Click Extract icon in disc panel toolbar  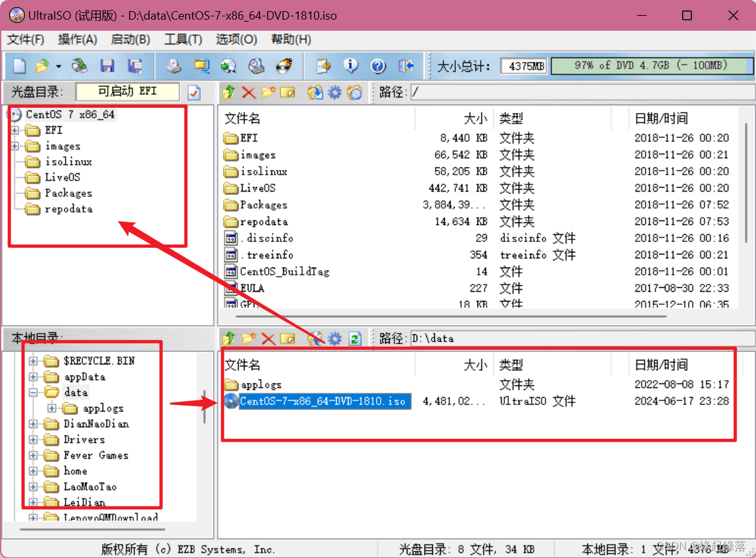pyautogui.click(x=315, y=92)
